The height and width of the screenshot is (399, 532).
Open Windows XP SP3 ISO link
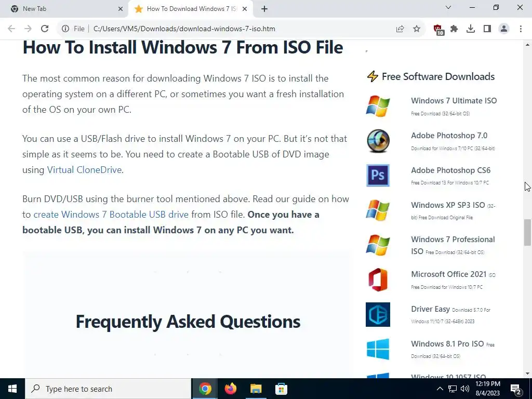pyautogui.click(x=448, y=205)
